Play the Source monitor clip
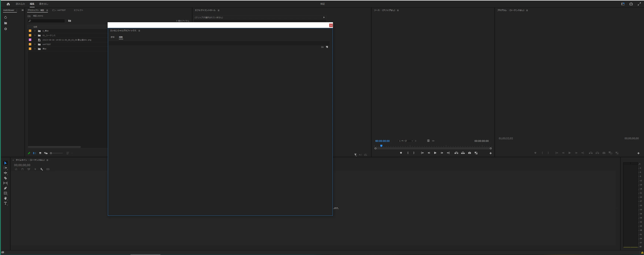This screenshot has height=255, width=644. 435,153
